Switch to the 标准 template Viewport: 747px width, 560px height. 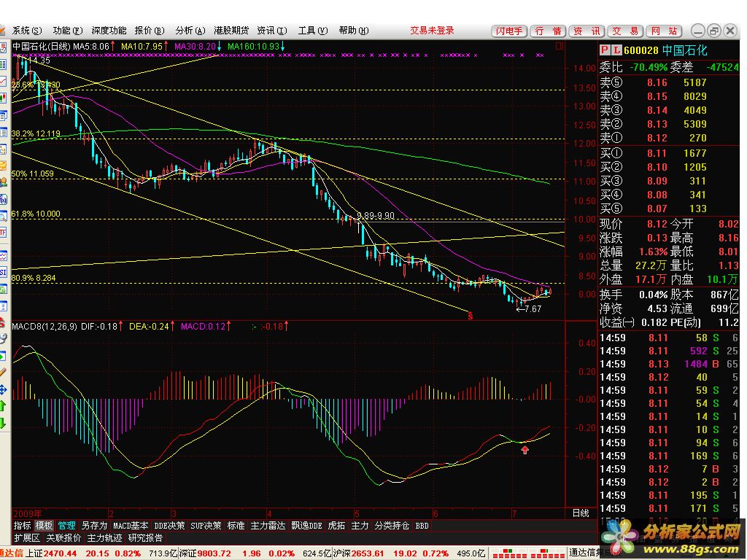[x=236, y=526]
